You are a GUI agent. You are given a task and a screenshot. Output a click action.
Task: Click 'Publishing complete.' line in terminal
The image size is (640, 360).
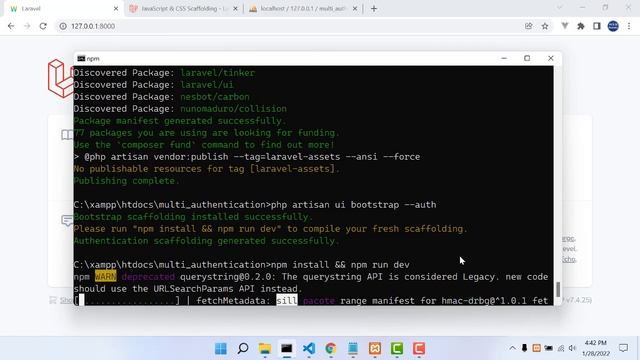click(x=126, y=181)
